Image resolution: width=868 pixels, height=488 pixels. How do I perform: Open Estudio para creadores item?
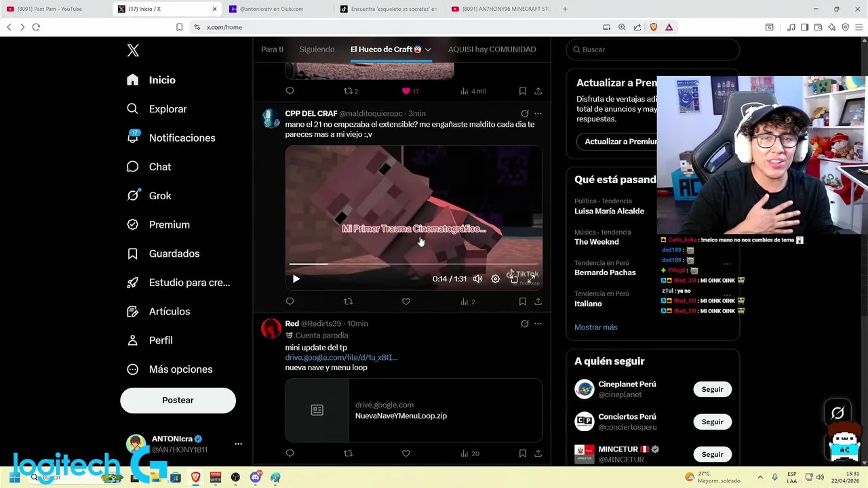coord(178,283)
